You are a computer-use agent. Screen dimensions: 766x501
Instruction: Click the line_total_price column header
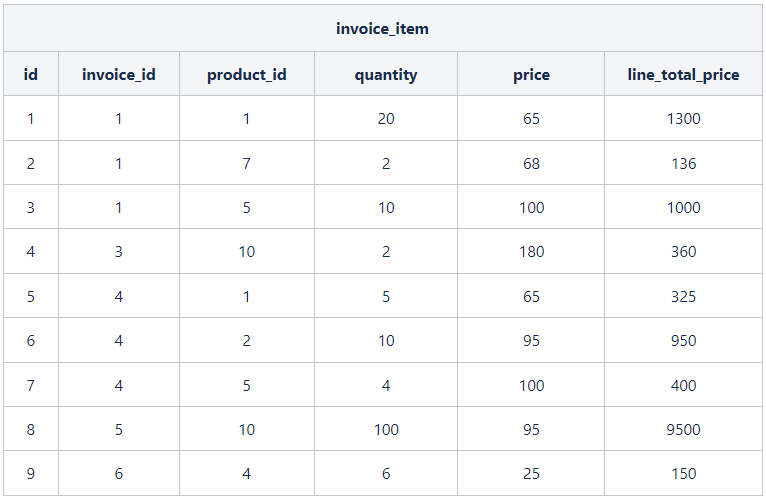[683, 75]
